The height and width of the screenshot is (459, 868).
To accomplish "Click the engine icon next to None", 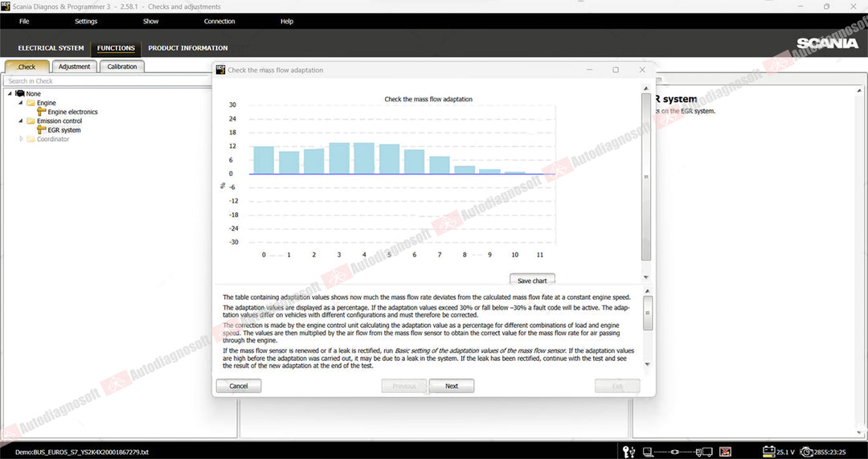I will coord(20,93).
